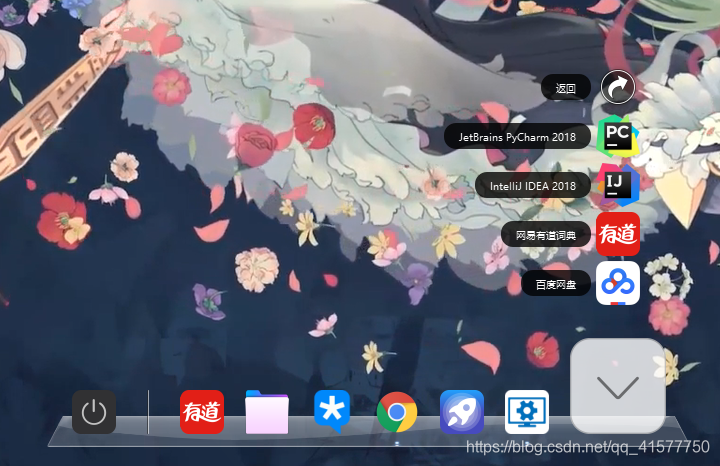Click the power button in the dock

(94, 412)
